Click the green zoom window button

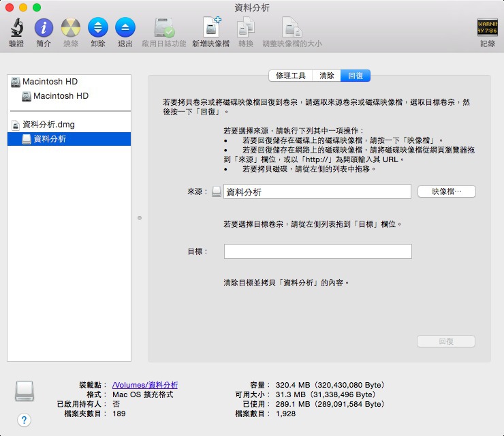click(x=37, y=7)
